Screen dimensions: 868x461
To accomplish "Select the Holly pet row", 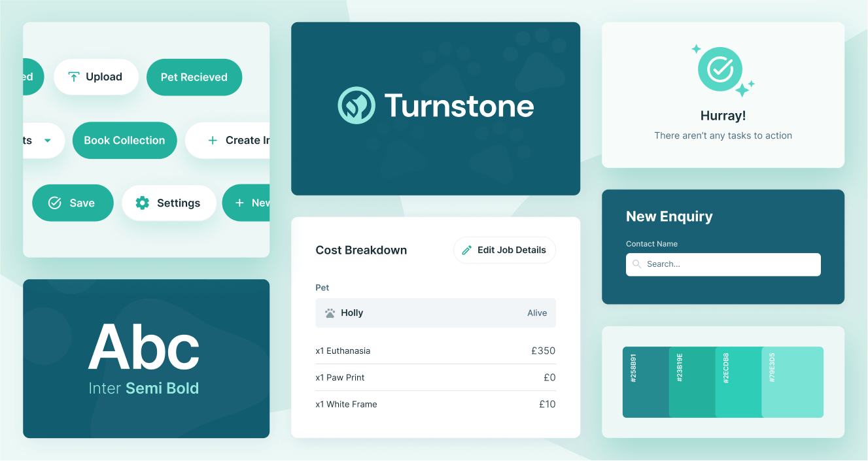I will point(435,313).
